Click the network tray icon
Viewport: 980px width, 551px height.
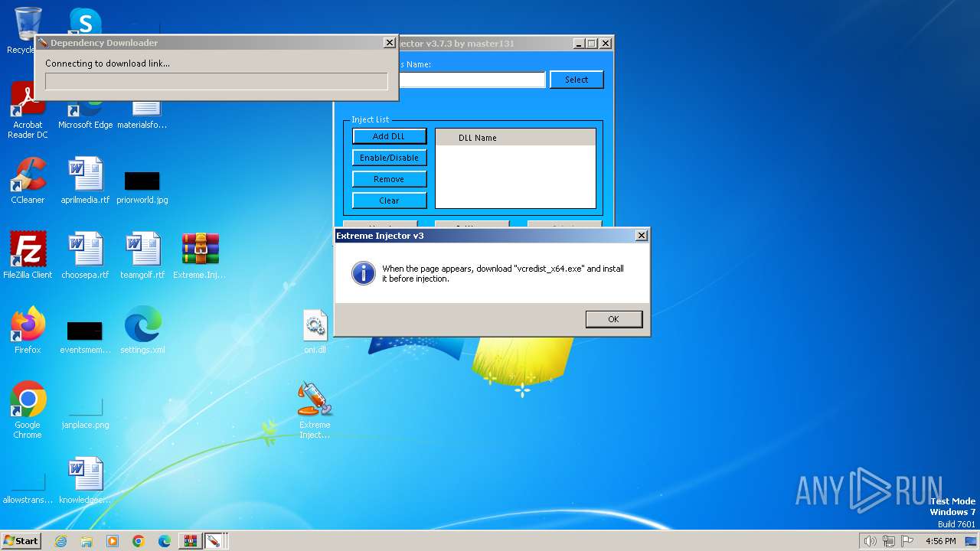tap(888, 541)
